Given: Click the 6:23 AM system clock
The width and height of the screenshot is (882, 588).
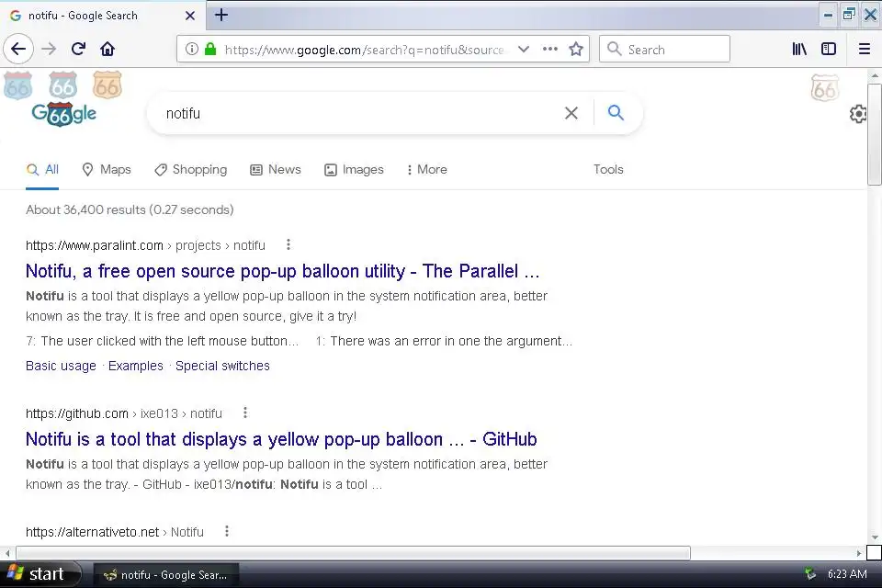Looking at the screenshot, I should click(x=847, y=574).
